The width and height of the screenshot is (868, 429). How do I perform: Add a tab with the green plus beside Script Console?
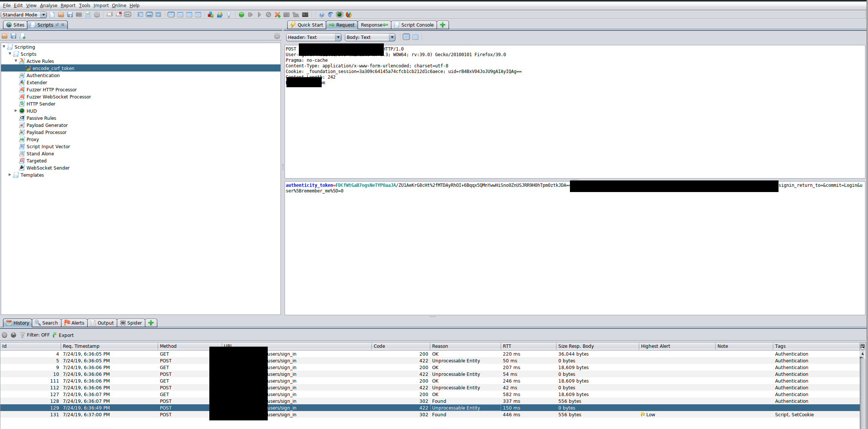[x=443, y=25]
